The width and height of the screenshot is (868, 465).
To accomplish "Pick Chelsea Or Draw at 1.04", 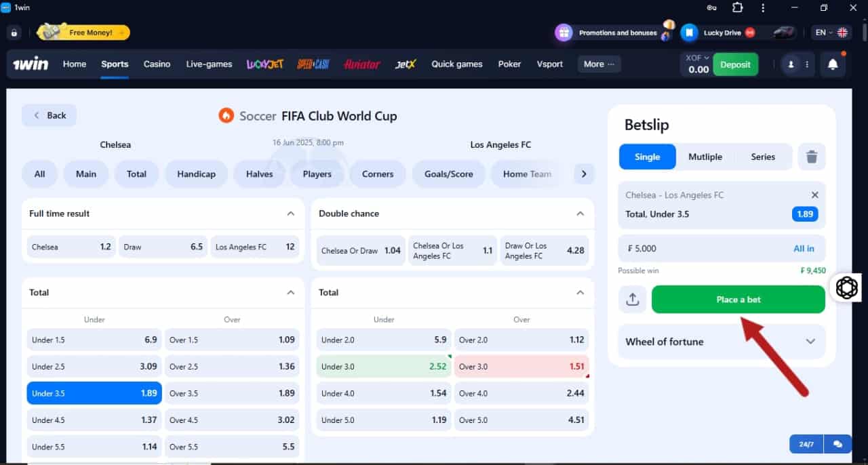I will pyautogui.click(x=361, y=251).
